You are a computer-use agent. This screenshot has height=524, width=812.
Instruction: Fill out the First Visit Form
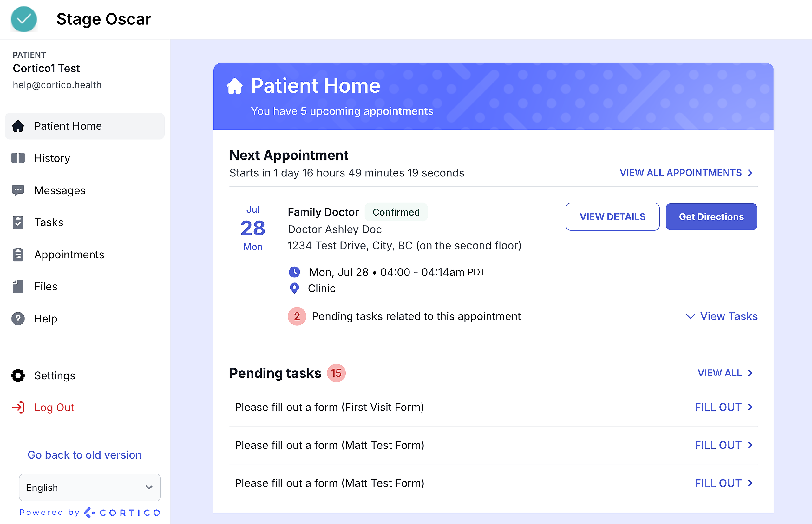click(723, 407)
